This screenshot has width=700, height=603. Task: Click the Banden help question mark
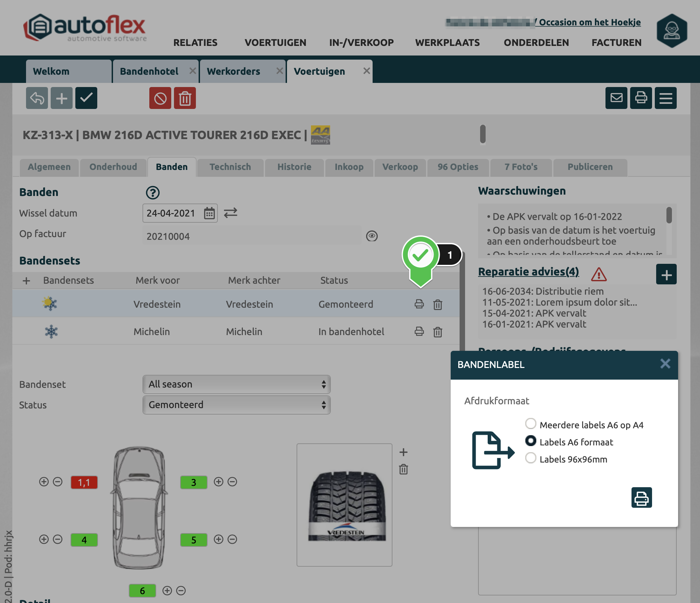(153, 193)
